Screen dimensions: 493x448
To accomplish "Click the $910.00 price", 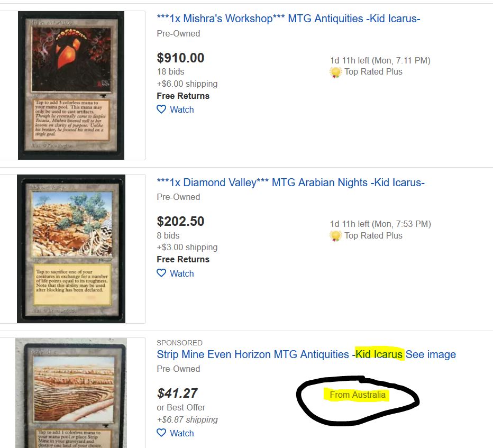I will click(x=180, y=58).
